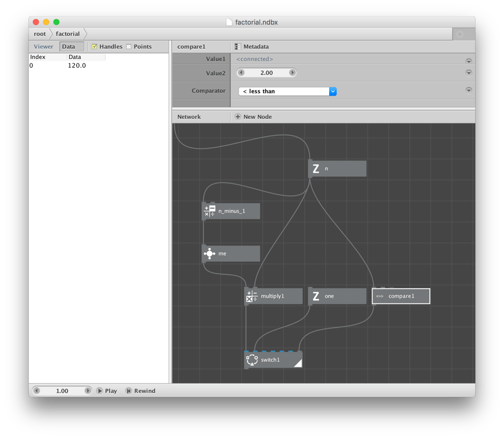The image size is (504, 438).
Task: Step the frame number back
Action: 37,391
